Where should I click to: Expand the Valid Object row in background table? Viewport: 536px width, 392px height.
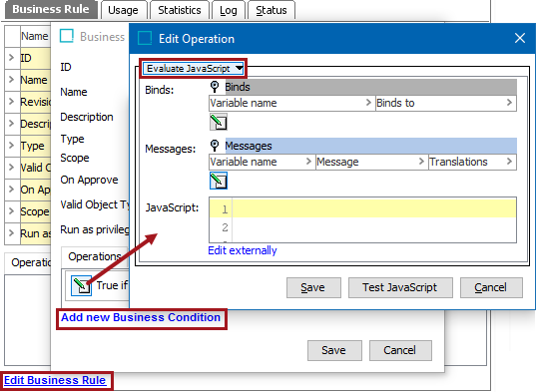tap(11, 168)
